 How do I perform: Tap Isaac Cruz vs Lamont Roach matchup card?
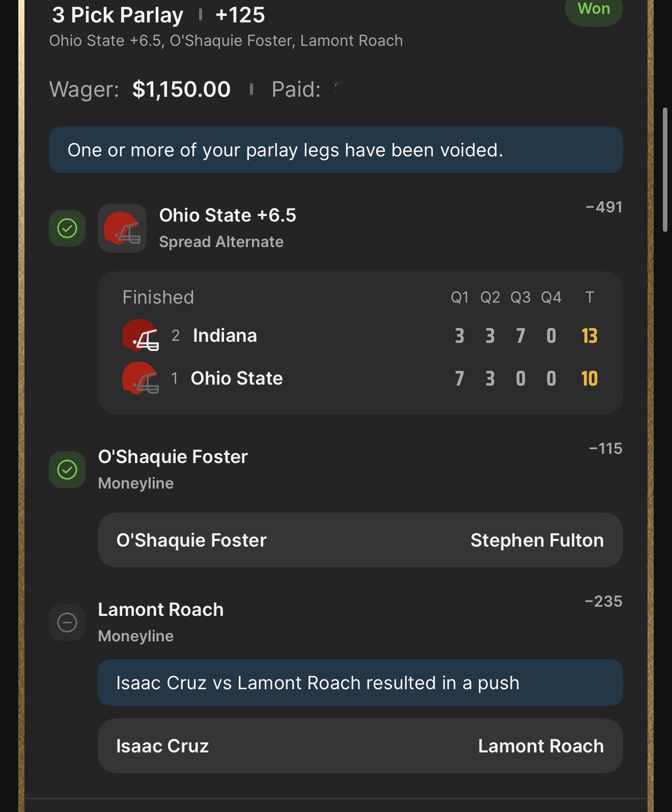click(x=360, y=746)
